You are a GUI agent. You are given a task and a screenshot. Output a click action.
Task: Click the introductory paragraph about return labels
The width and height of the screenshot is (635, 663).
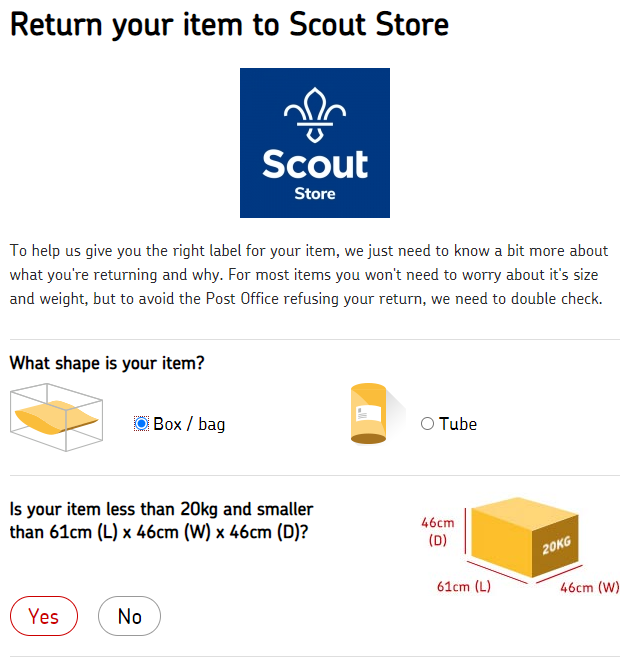tap(309, 275)
